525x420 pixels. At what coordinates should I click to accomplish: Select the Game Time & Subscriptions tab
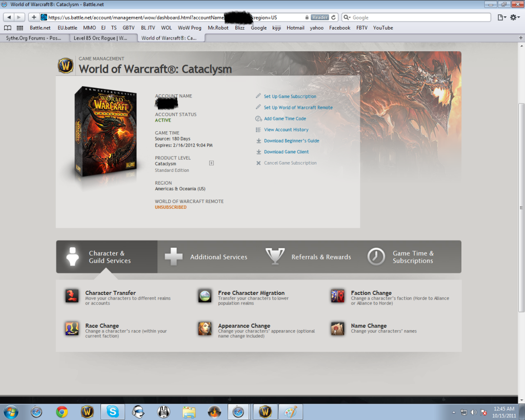(411, 257)
